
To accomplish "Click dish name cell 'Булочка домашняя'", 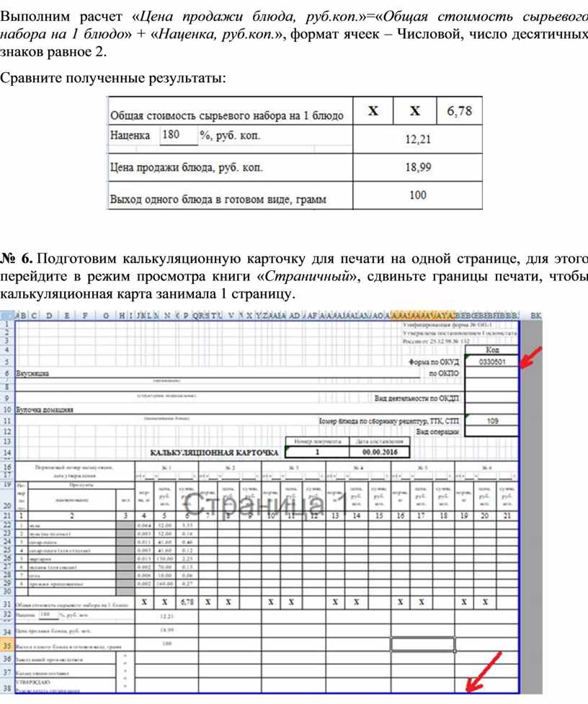I will coord(45,409).
